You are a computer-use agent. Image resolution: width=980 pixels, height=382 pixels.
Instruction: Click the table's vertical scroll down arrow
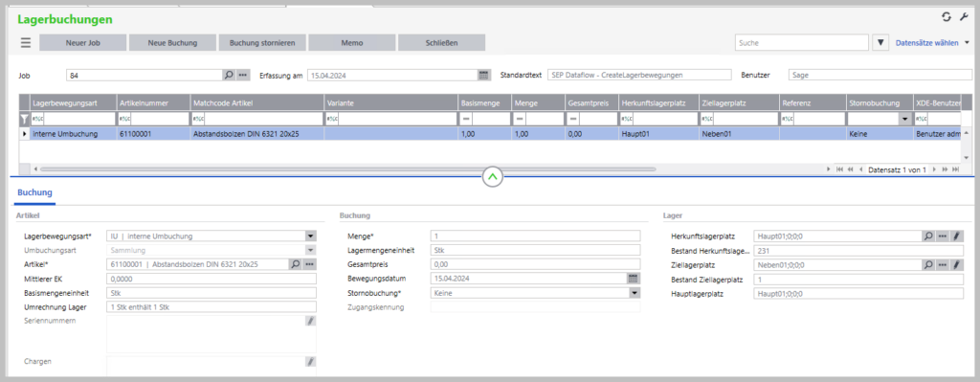(967, 158)
